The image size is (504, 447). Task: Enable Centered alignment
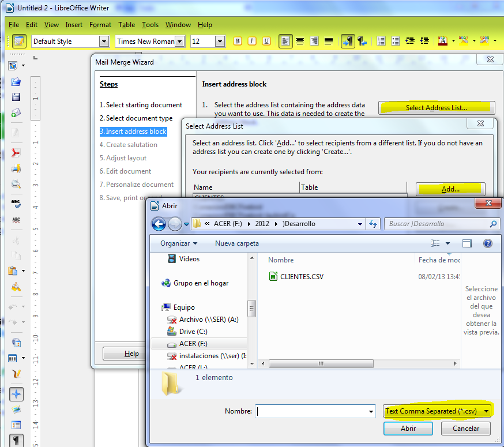click(300, 41)
